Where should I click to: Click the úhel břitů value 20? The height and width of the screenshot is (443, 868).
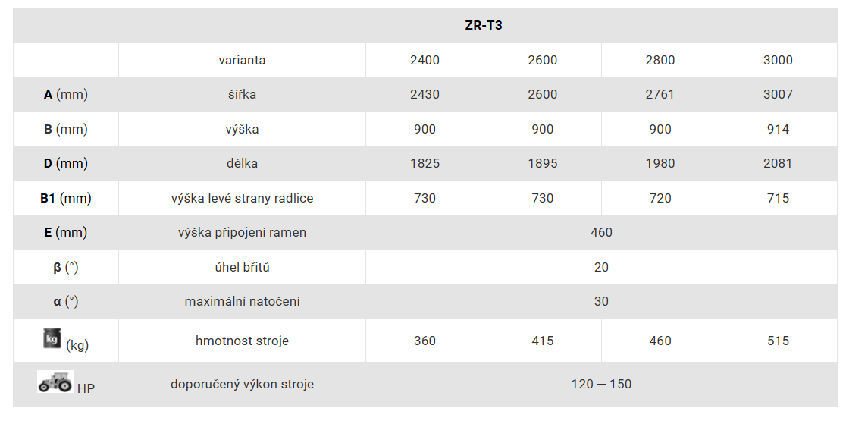(601, 268)
